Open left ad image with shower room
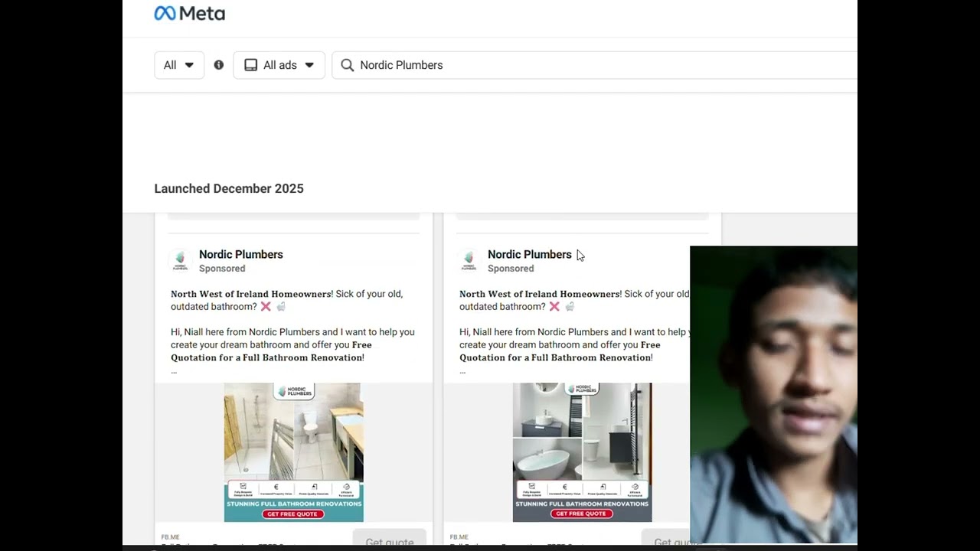Viewport: 980px width, 551px height. pyautogui.click(x=294, y=452)
